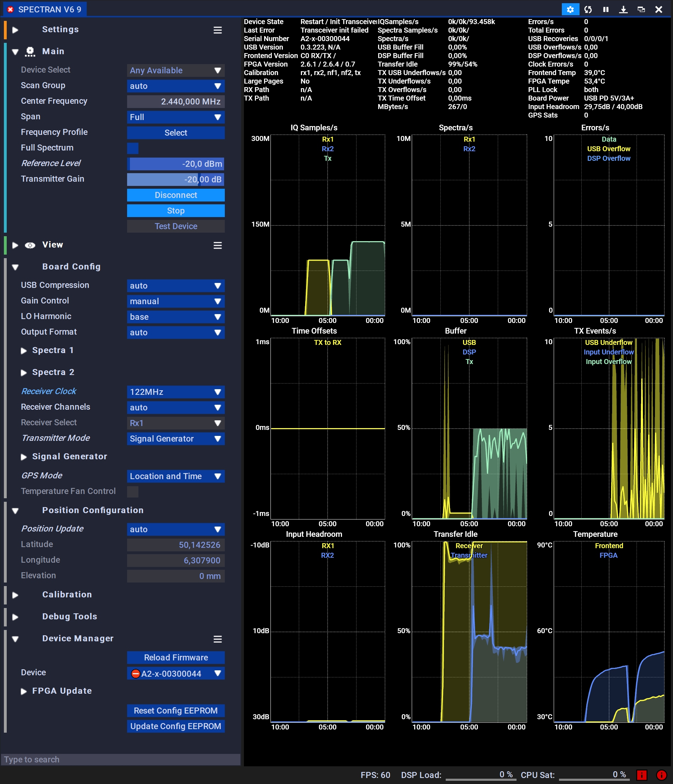Expand the Calibration section
673x784 pixels.
pyautogui.click(x=16, y=595)
